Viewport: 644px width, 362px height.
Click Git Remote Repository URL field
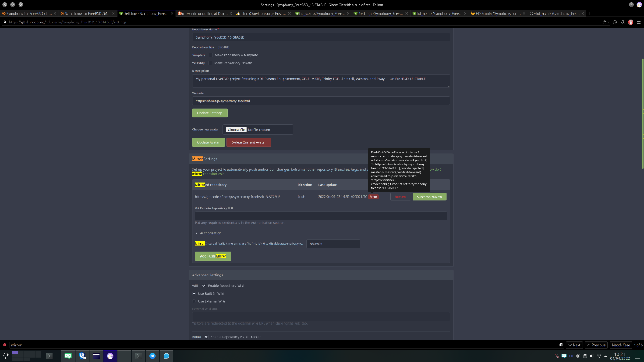(x=321, y=216)
